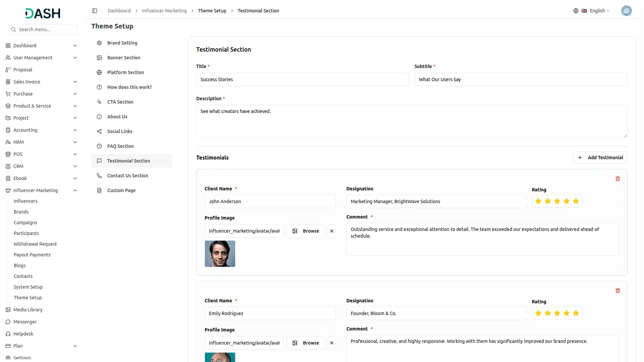Open the Messenger sidebar item
The height and width of the screenshot is (362, 644).
tap(25, 322)
